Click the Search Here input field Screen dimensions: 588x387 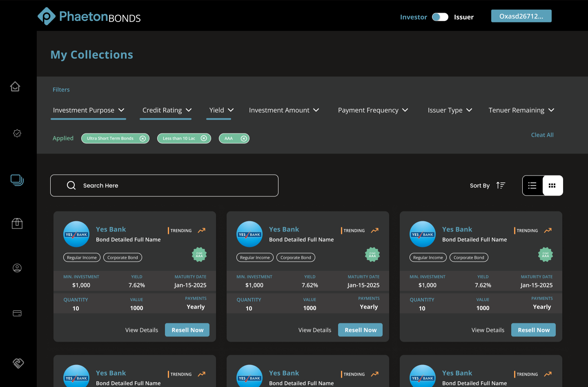click(x=164, y=186)
